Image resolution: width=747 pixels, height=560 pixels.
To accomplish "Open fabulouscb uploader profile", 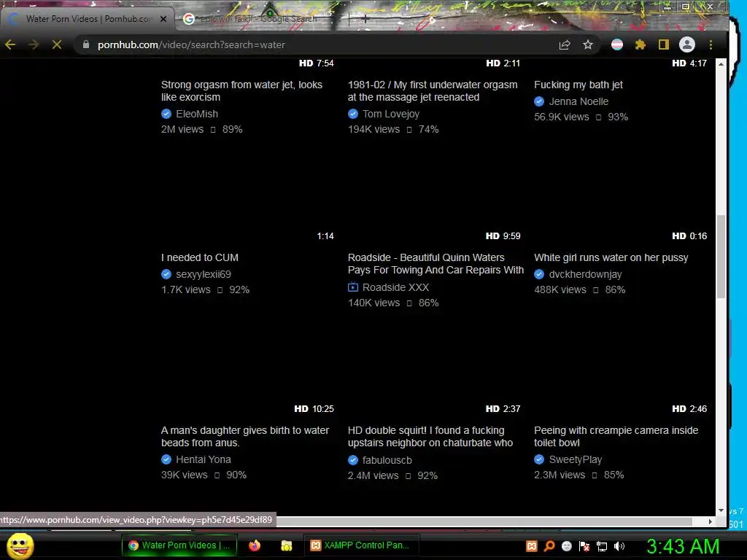I will [387, 461].
